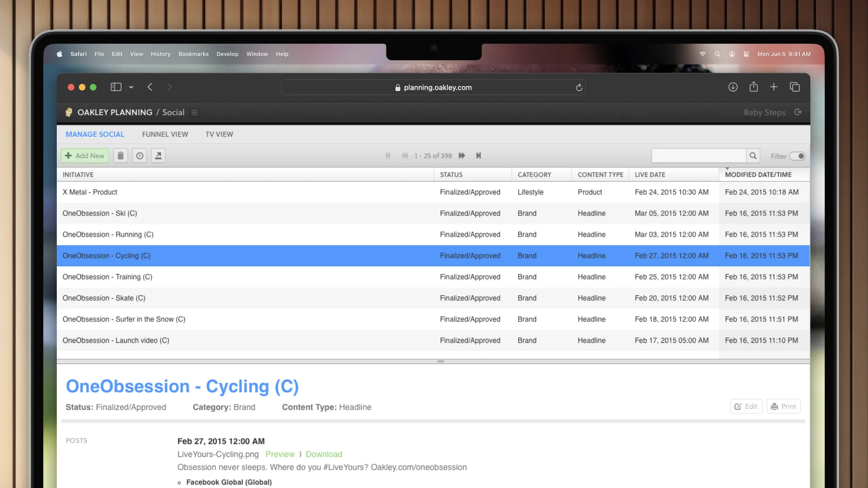Open Safari File menu

coord(99,54)
